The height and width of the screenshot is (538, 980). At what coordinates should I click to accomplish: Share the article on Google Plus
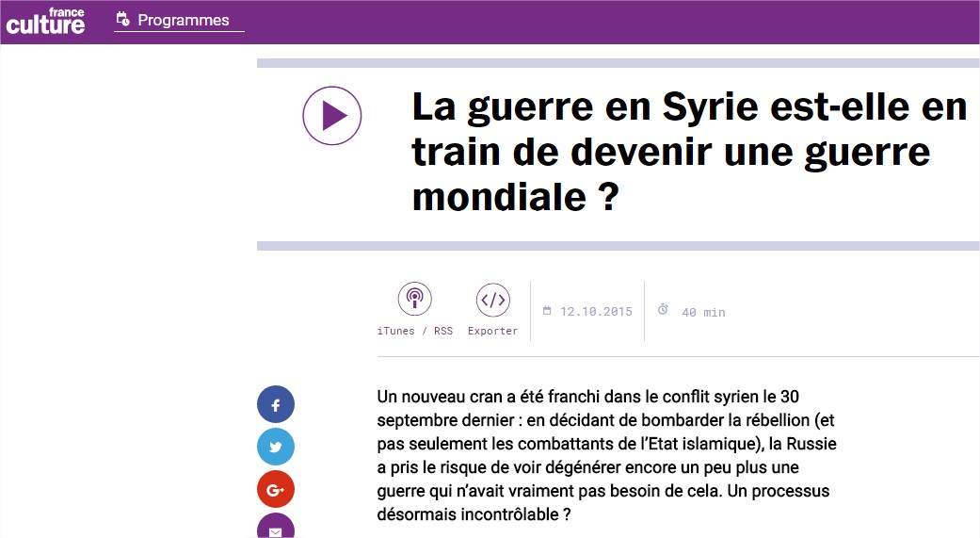point(276,489)
